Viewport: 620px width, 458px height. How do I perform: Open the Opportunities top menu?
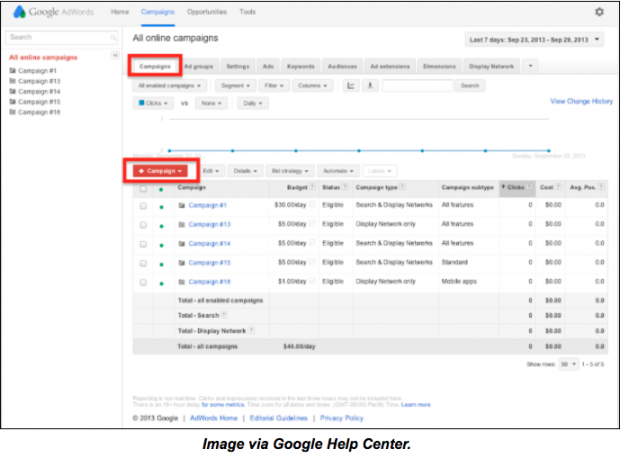(x=207, y=12)
